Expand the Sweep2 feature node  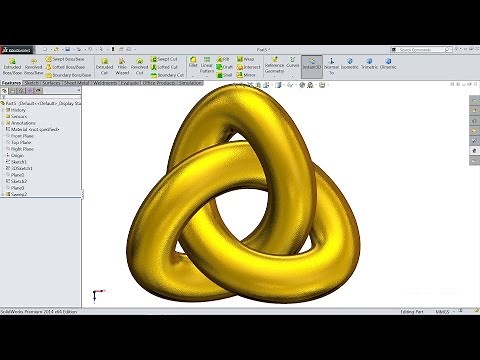point(3,194)
